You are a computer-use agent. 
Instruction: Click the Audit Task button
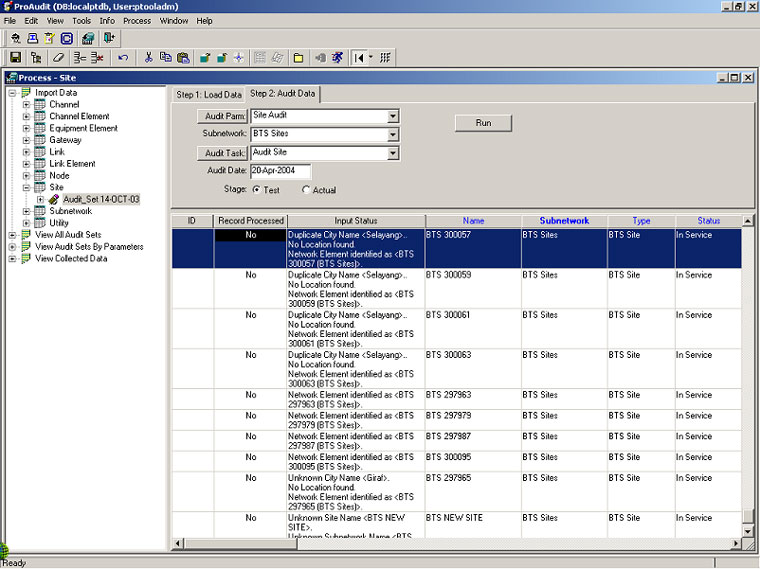coord(221,153)
